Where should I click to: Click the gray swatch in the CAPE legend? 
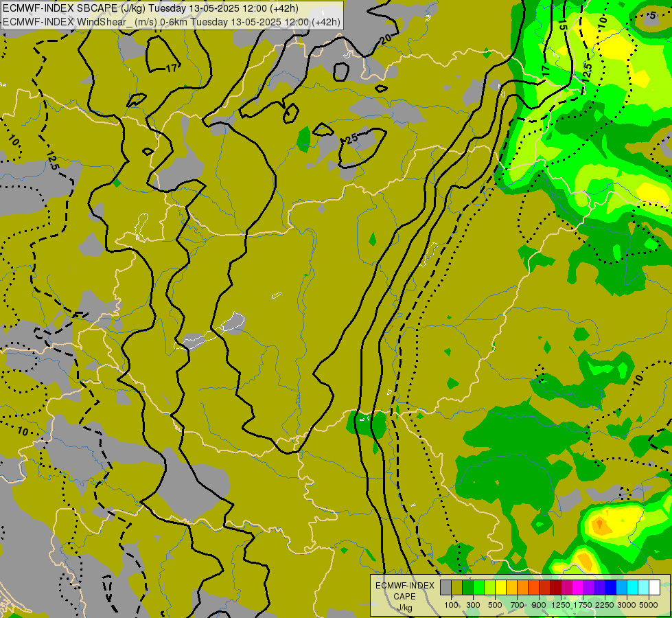click(x=445, y=588)
